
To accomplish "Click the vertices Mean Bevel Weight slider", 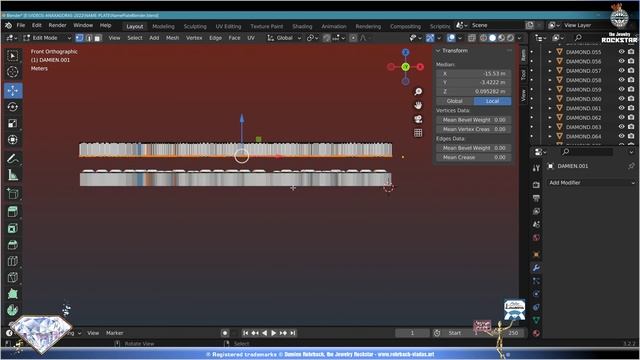I will pyautogui.click(x=474, y=120).
